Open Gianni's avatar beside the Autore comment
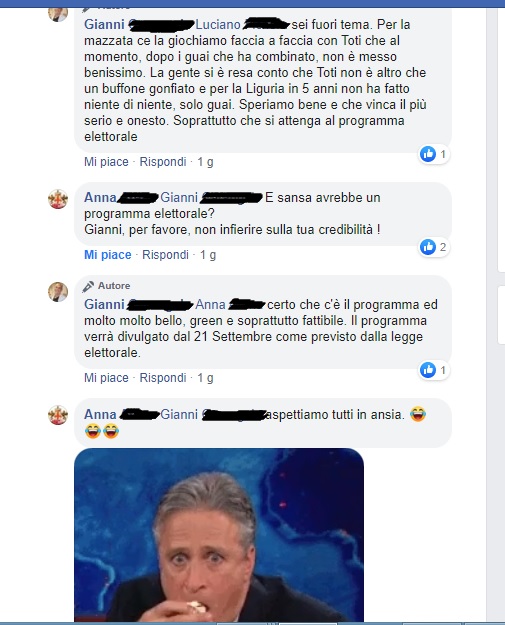Viewport: 505px width, 625px height. (58, 292)
